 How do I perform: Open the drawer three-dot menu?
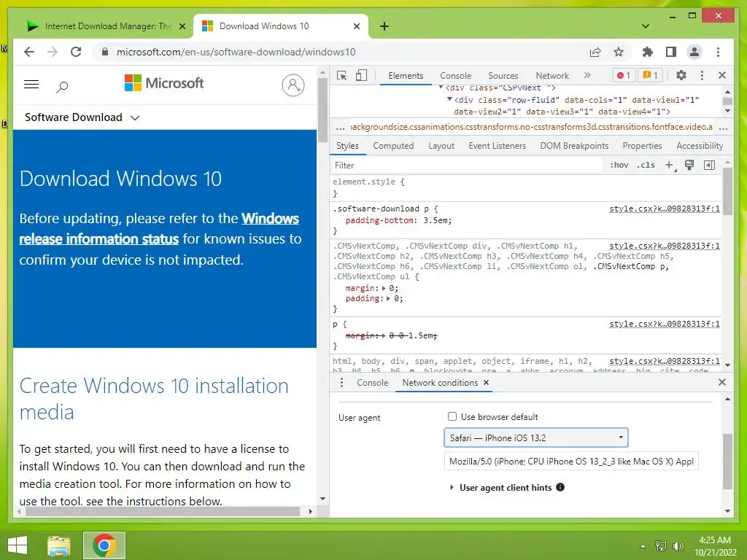[x=341, y=382]
